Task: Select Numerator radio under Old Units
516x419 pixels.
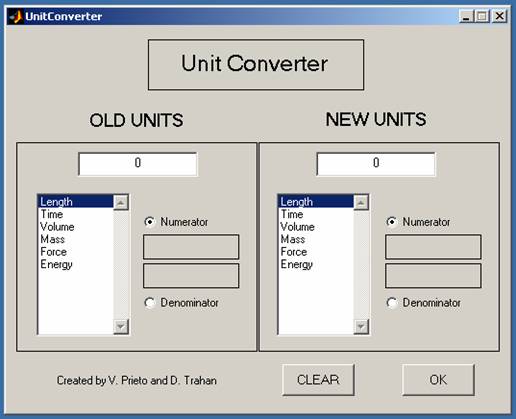Action: 150,222
